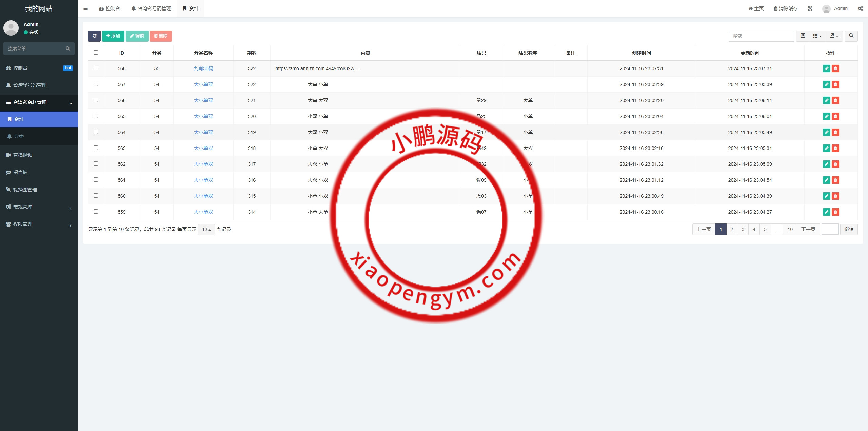Open 直播视频 in the sidebar
868x431 pixels.
click(39, 155)
